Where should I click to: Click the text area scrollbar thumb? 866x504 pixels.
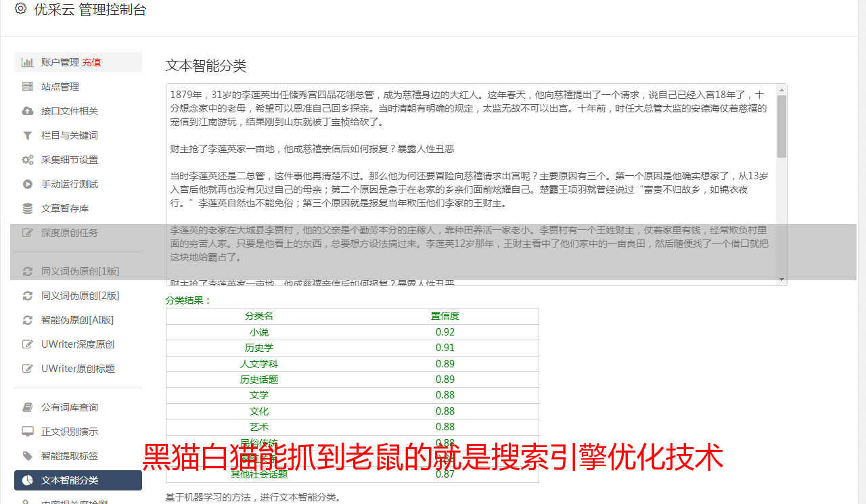782,126
